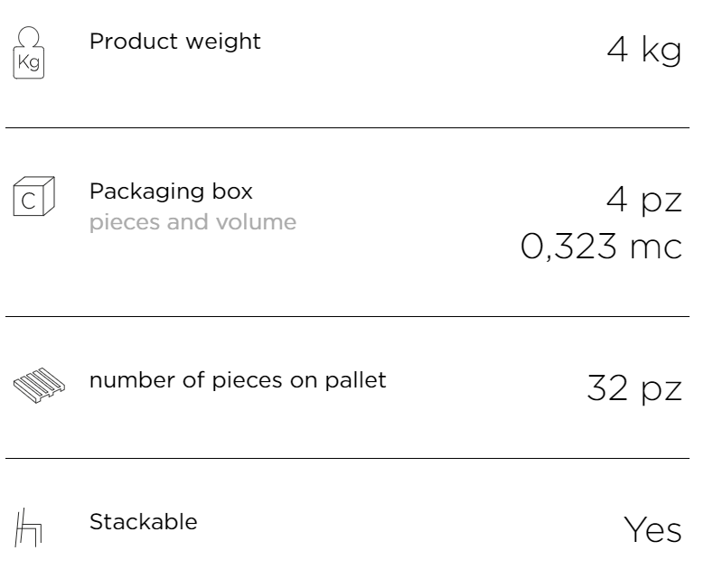
Task: Click the divider line above Stackable row
Action: (348, 458)
